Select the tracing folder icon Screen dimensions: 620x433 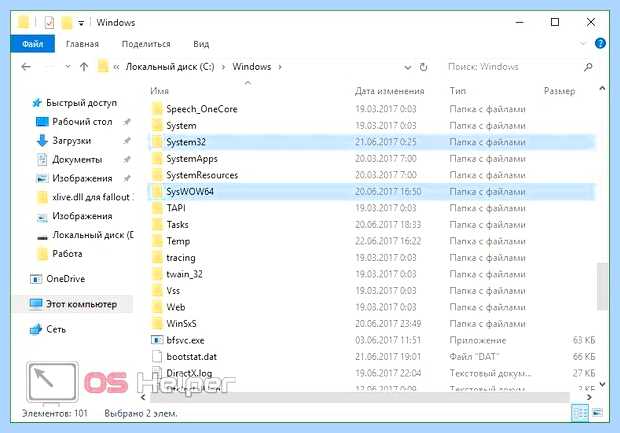coord(157,257)
